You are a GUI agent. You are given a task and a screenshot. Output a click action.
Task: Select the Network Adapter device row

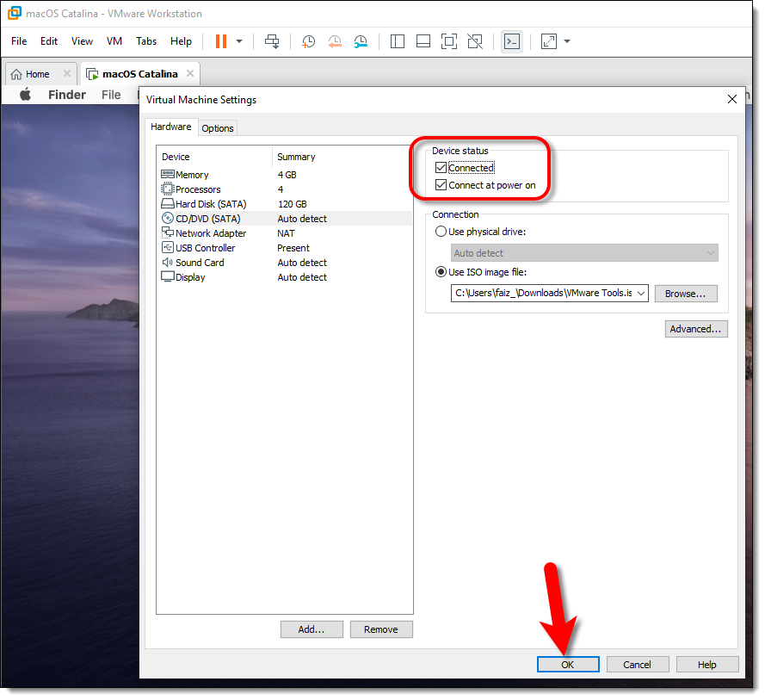285,233
